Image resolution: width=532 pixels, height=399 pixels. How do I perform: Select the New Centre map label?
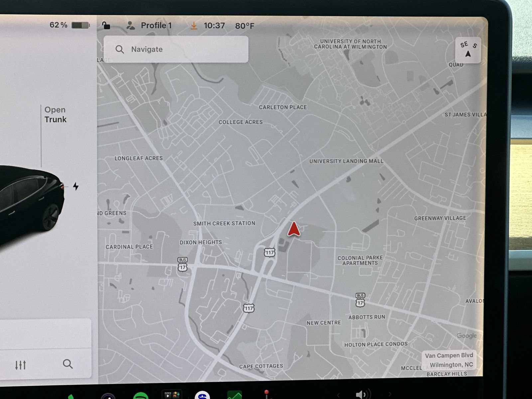[x=324, y=323]
